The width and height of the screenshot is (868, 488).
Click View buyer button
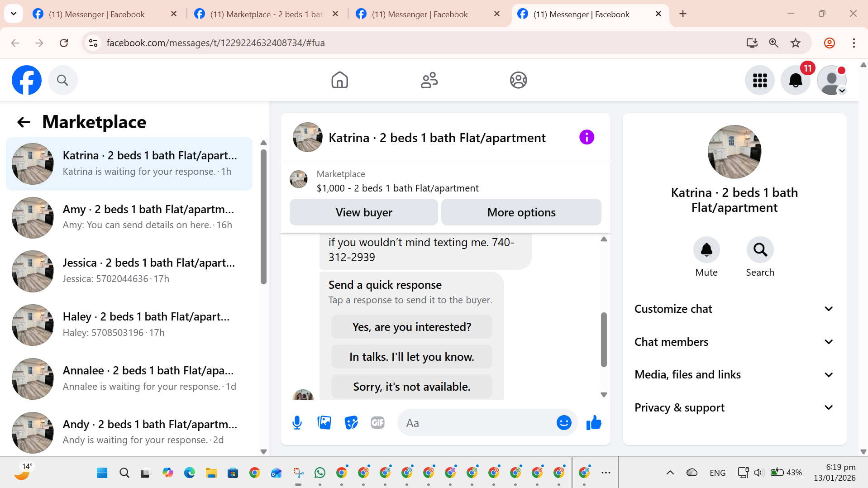click(363, 212)
